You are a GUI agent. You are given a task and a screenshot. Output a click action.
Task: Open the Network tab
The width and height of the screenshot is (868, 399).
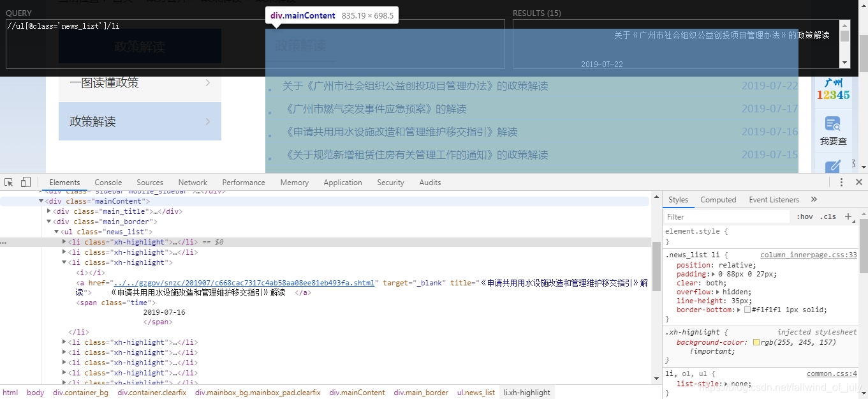[x=193, y=182]
